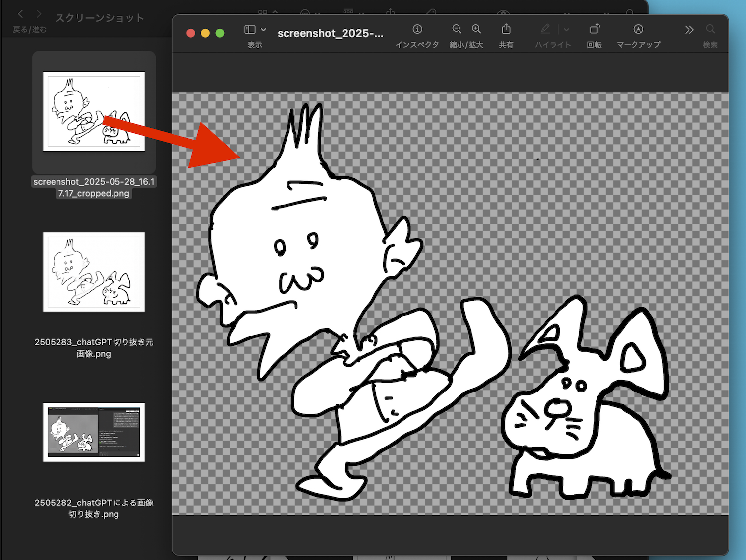Click the 2505283_chatGPT file name label

tap(94, 348)
